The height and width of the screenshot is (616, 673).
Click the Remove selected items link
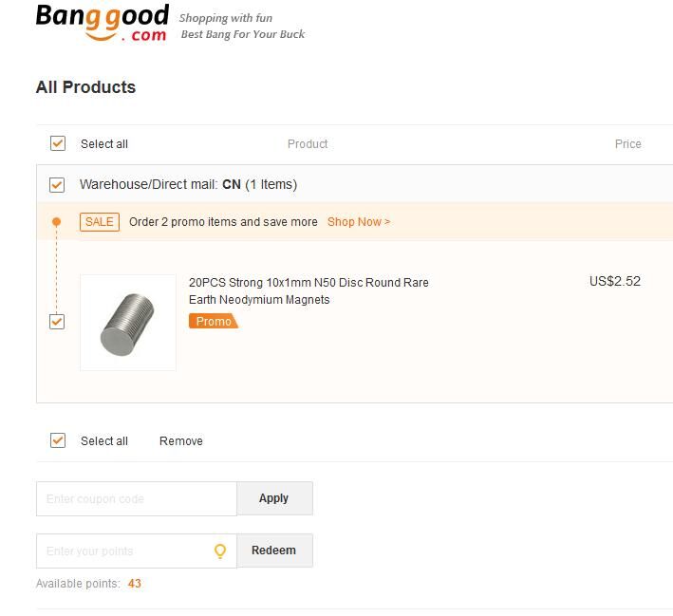(x=181, y=440)
